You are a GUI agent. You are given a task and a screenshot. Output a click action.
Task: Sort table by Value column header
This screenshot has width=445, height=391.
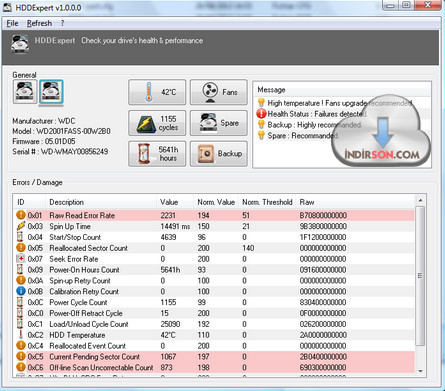[175, 202]
